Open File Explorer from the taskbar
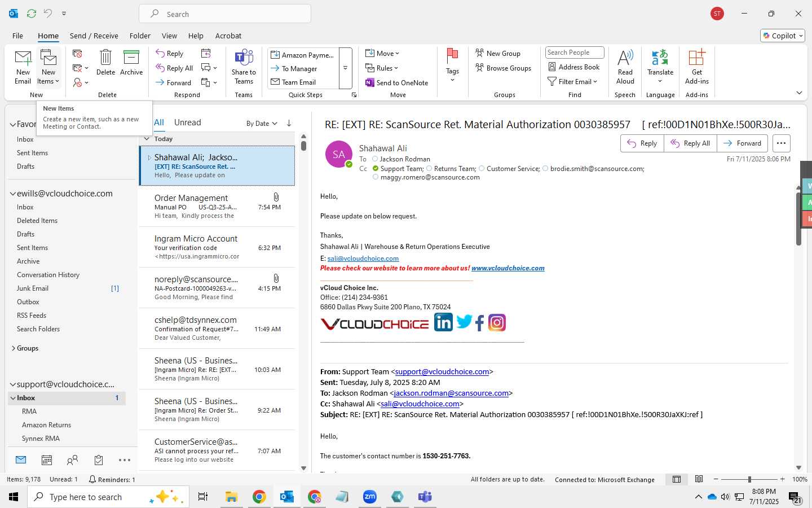This screenshot has width=812, height=508. tap(231, 497)
